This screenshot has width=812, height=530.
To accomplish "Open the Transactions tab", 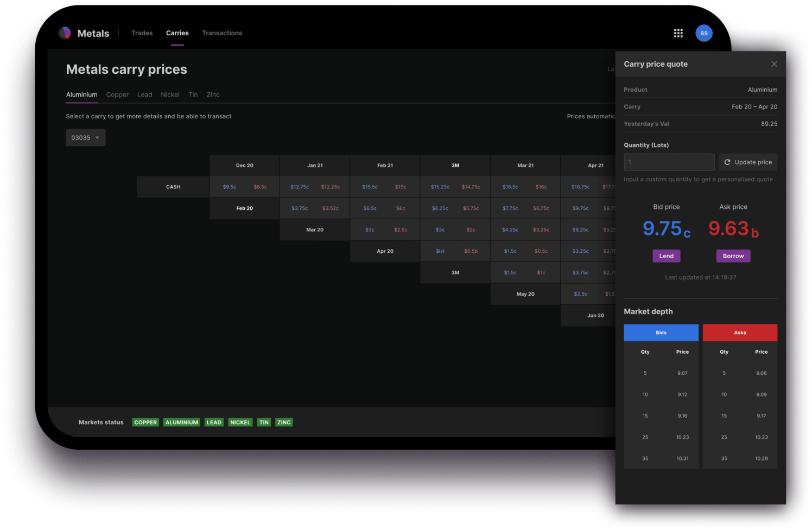I will click(222, 33).
